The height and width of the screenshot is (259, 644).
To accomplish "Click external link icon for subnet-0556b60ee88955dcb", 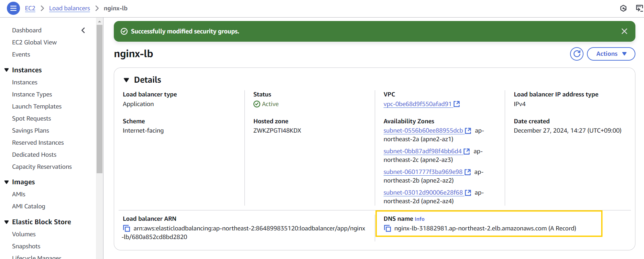I will coord(468,131).
